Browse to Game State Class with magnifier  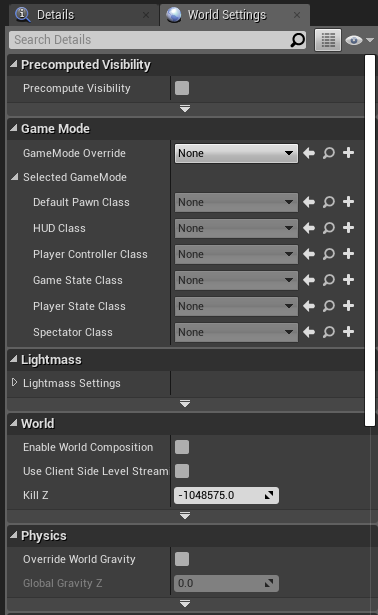pyautogui.click(x=329, y=280)
